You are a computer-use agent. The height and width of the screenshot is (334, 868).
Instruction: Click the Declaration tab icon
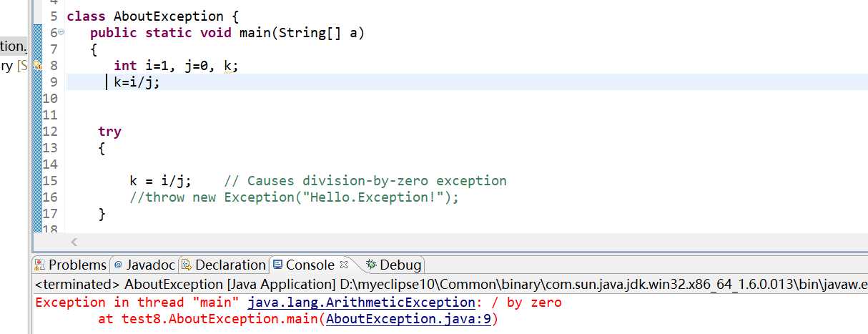(187, 265)
